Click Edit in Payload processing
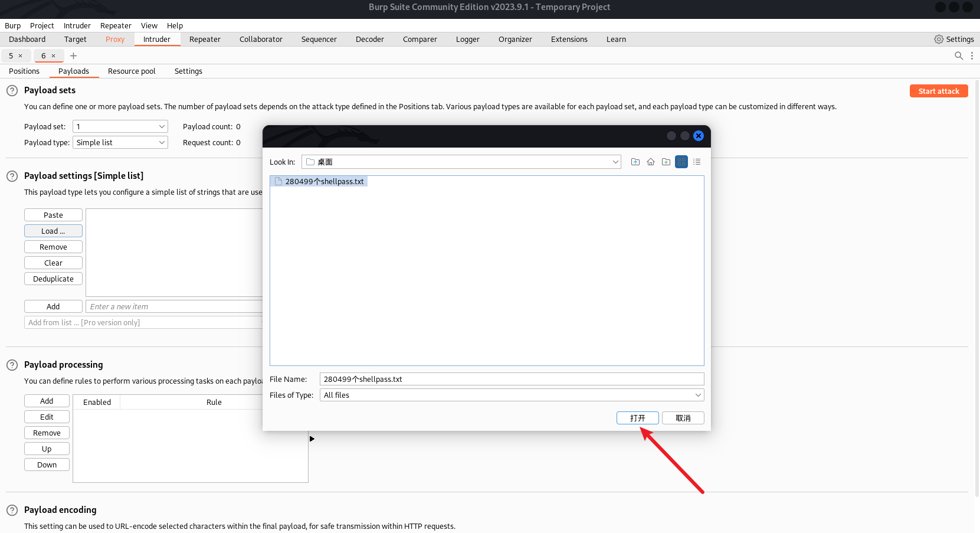The width and height of the screenshot is (980, 533). pos(47,417)
